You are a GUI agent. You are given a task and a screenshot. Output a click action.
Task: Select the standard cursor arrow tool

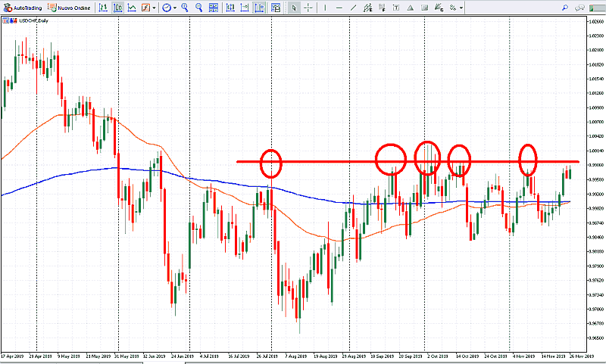click(x=294, y=8)
